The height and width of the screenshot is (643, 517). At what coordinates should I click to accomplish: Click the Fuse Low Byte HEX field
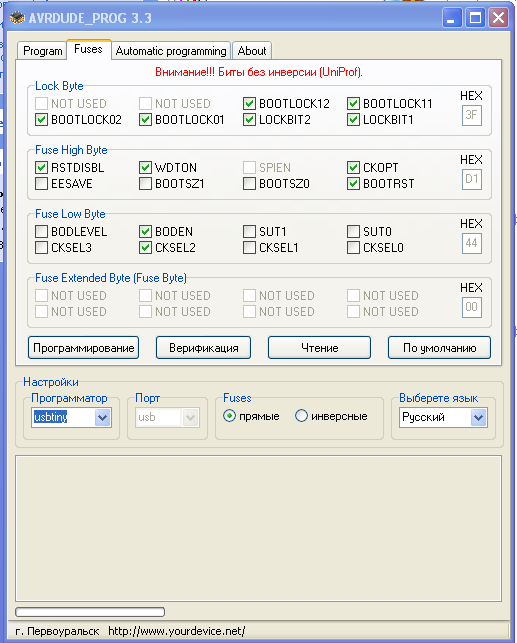click(x=471, y=243)
